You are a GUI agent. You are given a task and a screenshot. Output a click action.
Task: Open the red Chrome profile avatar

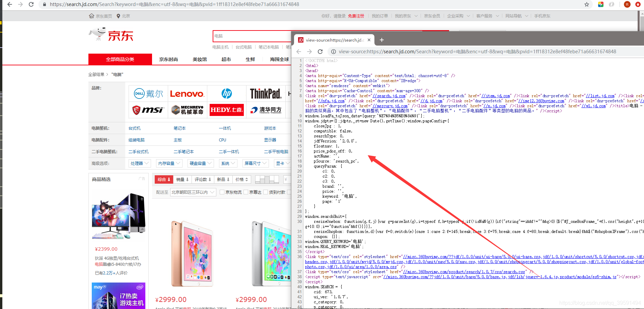627,4
